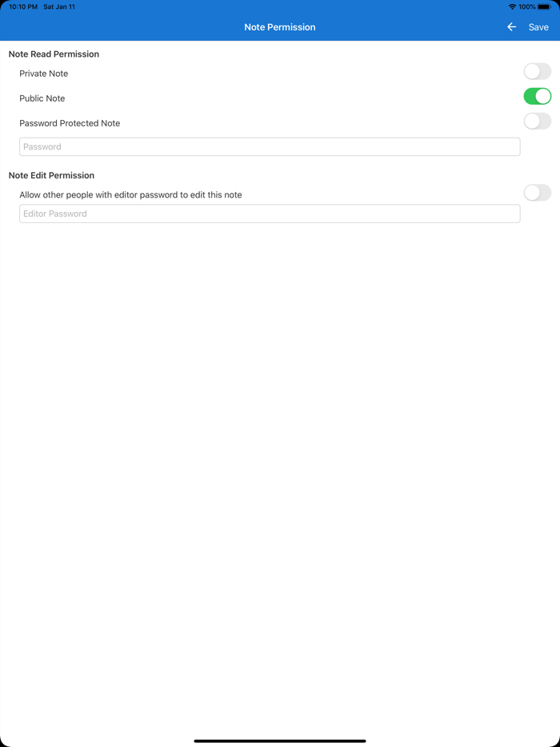Select the Password input field
Image resolution: width=560 pixels, height=747 pixels.
[x=270, y=146]
